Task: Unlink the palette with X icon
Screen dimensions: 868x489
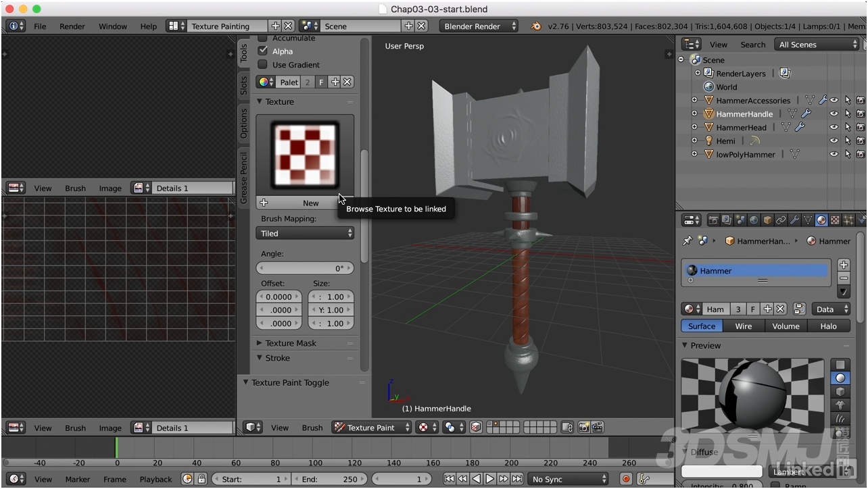Action: coord(347,82)
